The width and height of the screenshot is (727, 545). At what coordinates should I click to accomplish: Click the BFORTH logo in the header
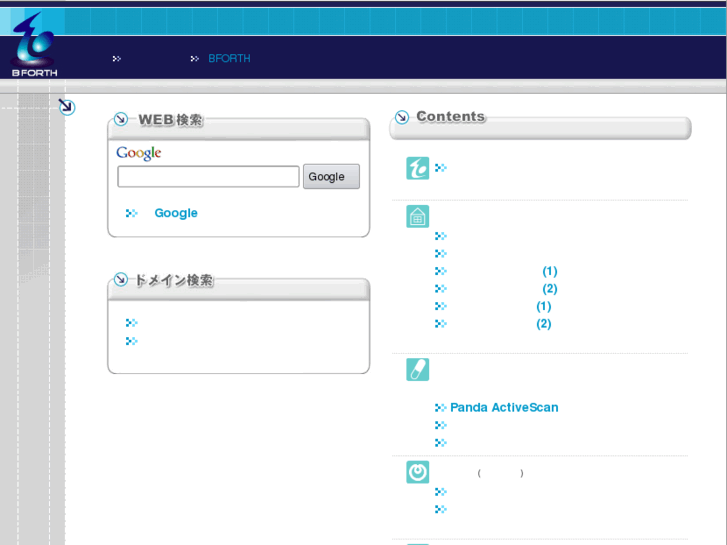click(34, 45)
